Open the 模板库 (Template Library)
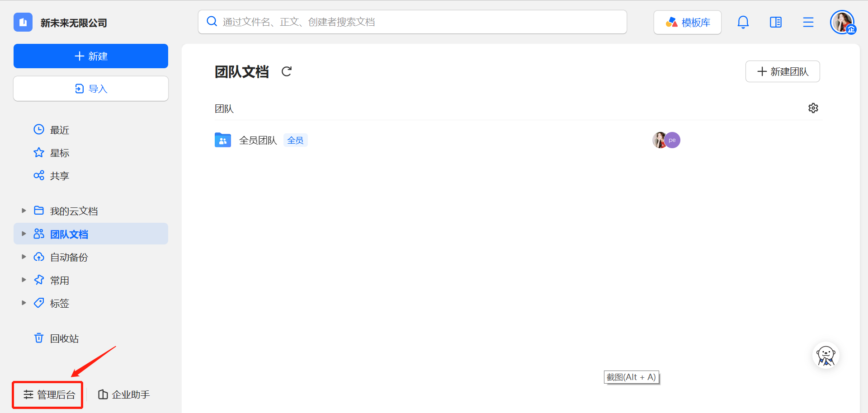This screenshot has width=868, height=413. coord(687,22)
